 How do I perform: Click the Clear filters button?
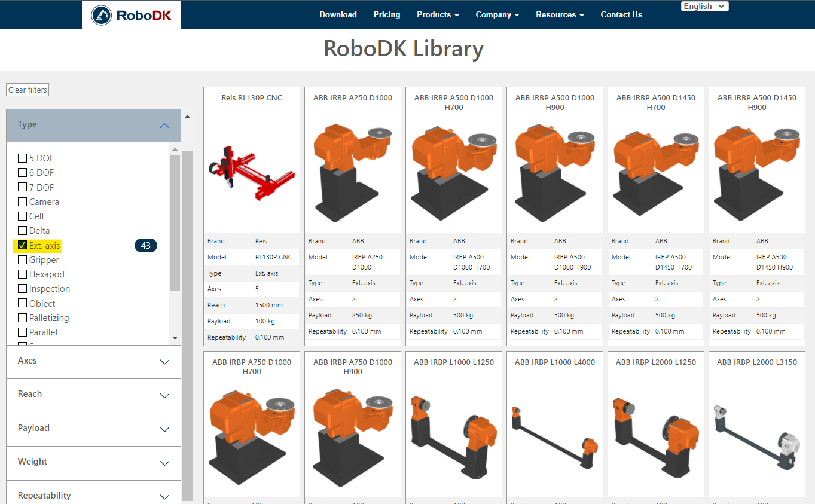(28, 90)
